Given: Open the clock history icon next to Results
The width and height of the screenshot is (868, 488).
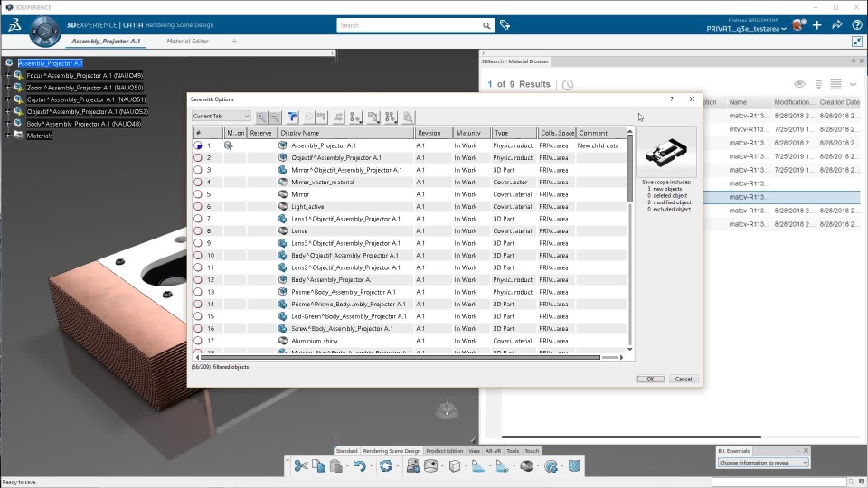Looking at the screenshot, I should (x=567, y=85).
